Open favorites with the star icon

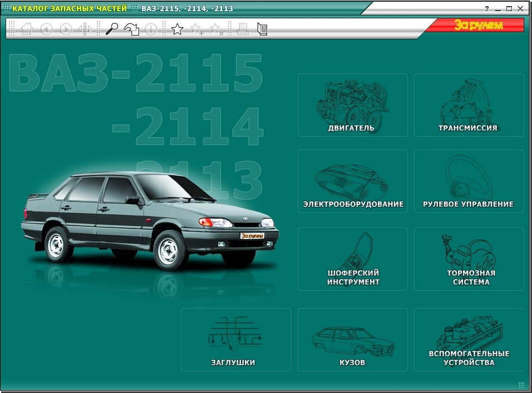(177, 29)
